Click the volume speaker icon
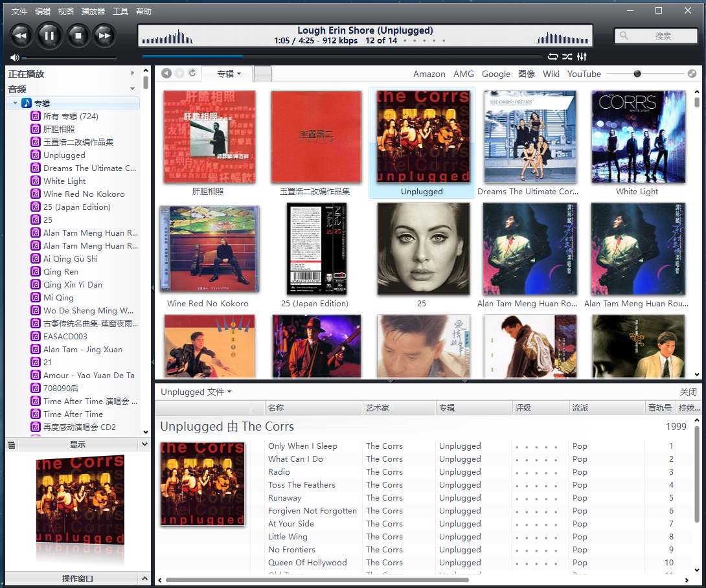This screenshot has height=588, width=706. (x=15, y=58)
